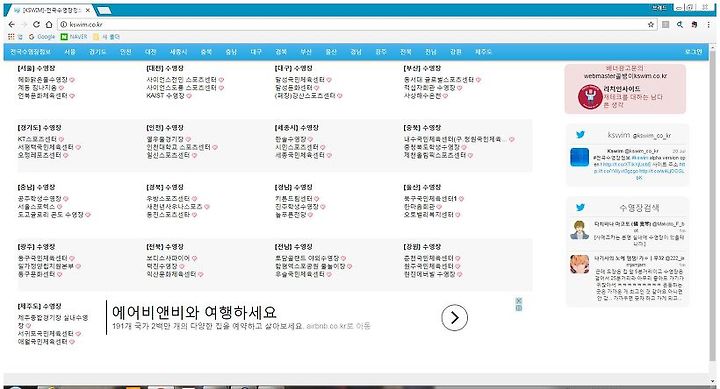Select 대전 in the blue navigation bar

151,52
